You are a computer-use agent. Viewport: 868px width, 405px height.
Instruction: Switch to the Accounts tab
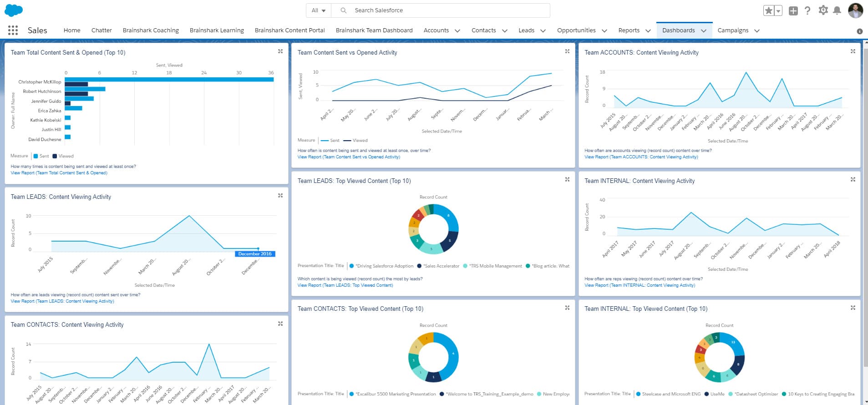click(436, 30)
